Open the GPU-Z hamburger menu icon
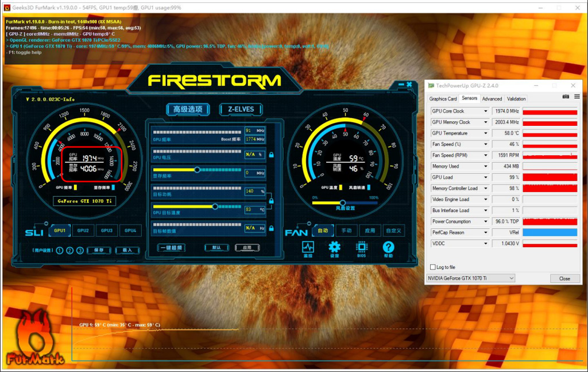This screenshot has width=588, height=372. point(577,97)
